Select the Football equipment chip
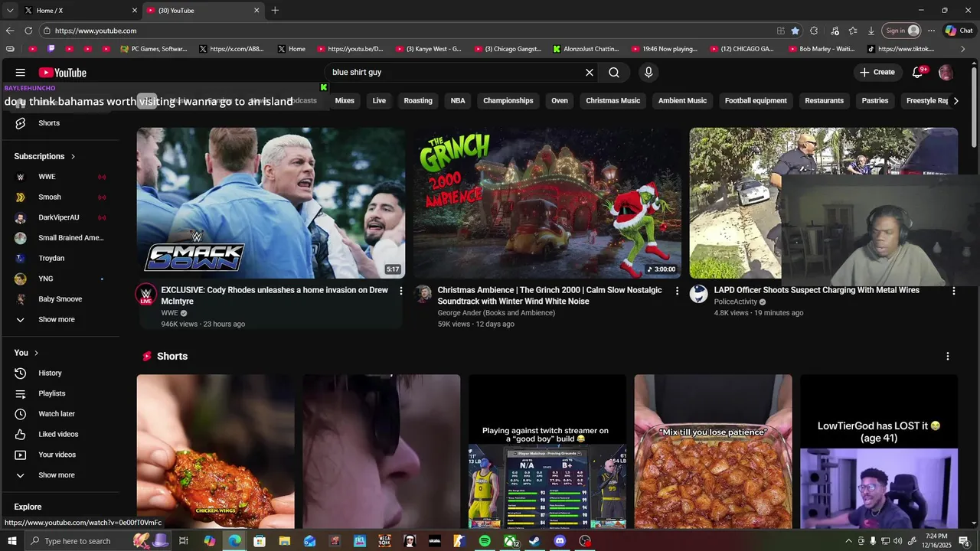980x551 pixels. point(756,100)
